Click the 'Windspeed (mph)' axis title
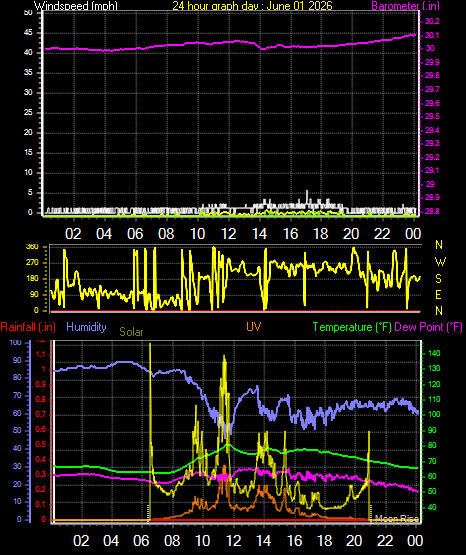The height and width of the screenshot is (555, 466). pyautogui.click(x=76, y=5)
